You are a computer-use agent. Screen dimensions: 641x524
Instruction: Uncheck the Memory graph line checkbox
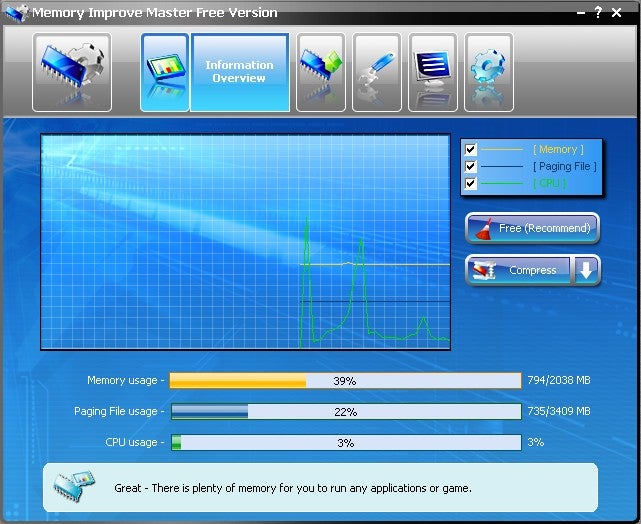pyautogui.click(x=471, y=149)
